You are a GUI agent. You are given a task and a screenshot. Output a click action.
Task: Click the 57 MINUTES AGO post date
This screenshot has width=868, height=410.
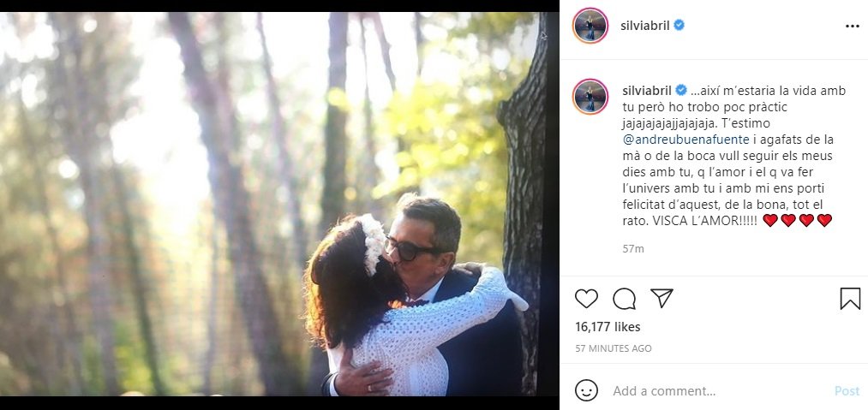point(614,348)
